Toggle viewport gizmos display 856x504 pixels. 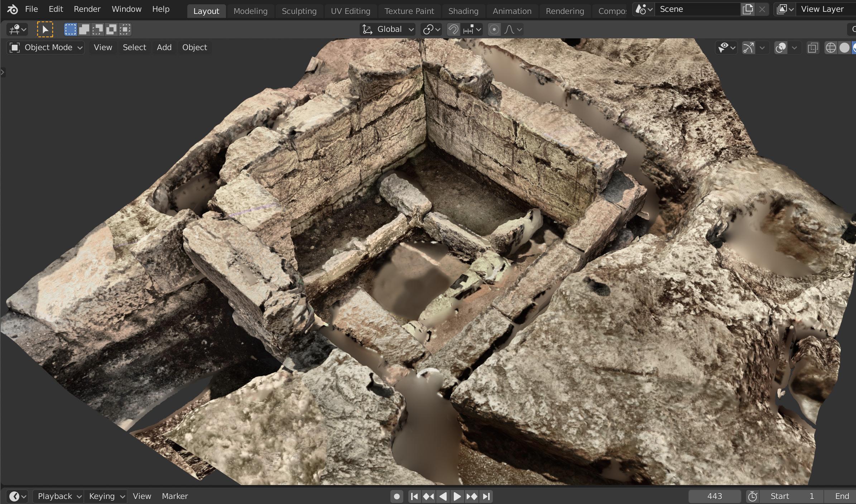(x=749, y=48)
